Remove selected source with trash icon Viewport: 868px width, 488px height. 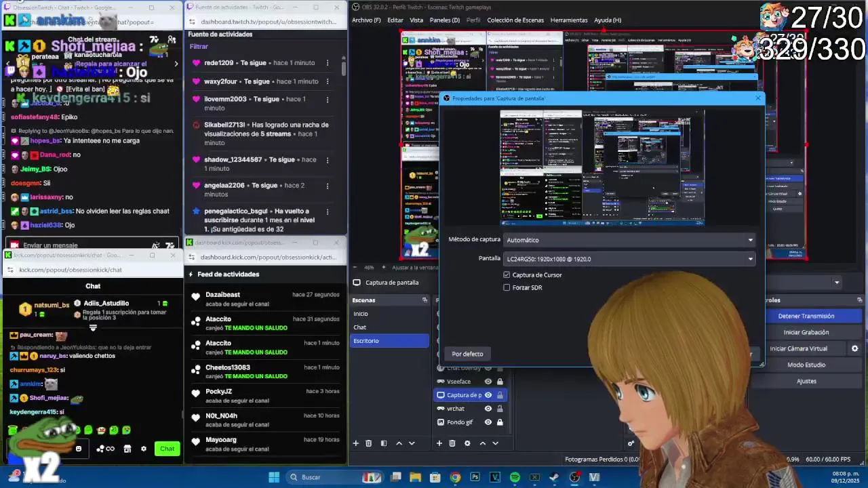[x=452, y=443]
